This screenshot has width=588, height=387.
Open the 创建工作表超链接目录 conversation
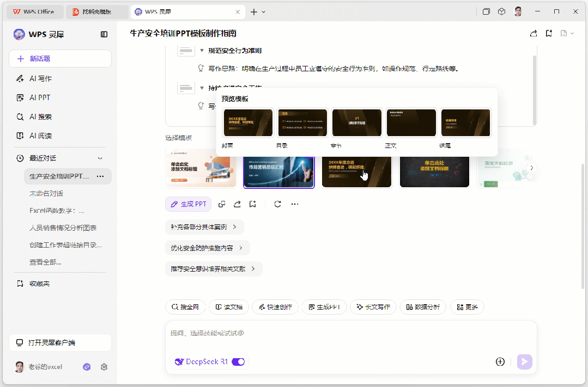click(65, 245)
